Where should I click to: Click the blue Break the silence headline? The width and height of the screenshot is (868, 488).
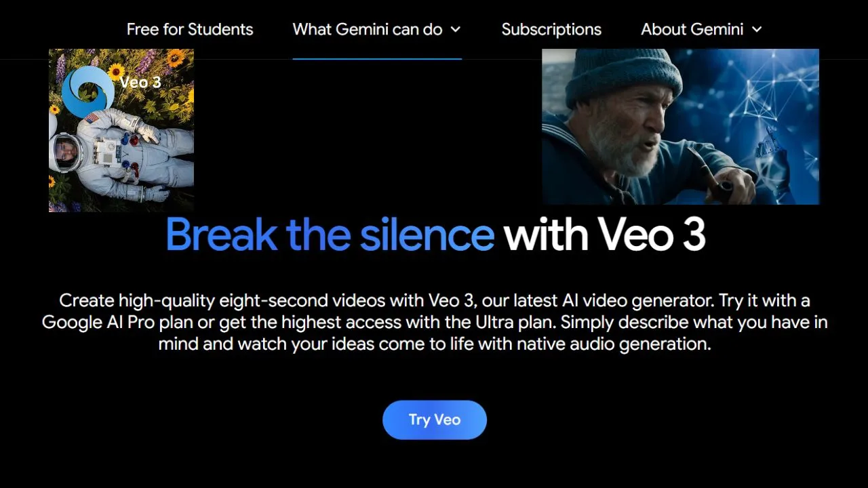point(330,235)
